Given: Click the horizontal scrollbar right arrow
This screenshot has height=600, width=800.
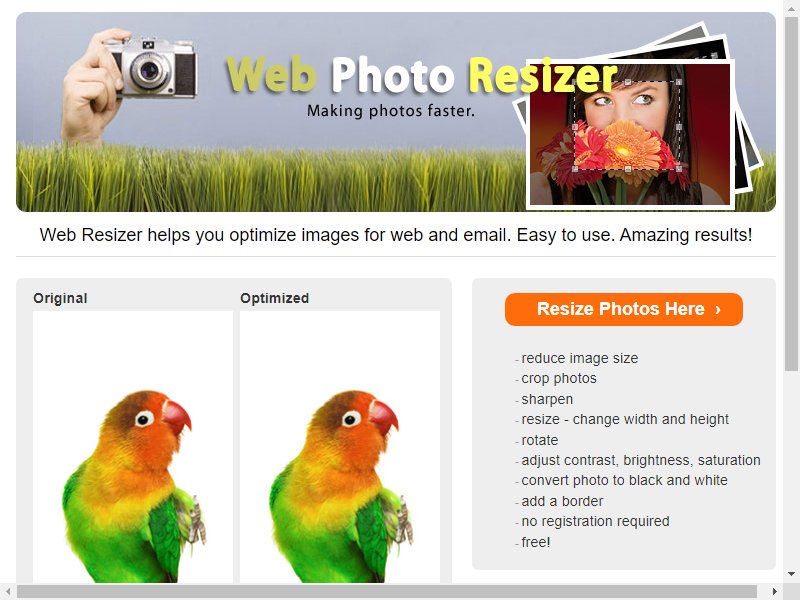Looking at the screenshot, I should click(775, 591).
